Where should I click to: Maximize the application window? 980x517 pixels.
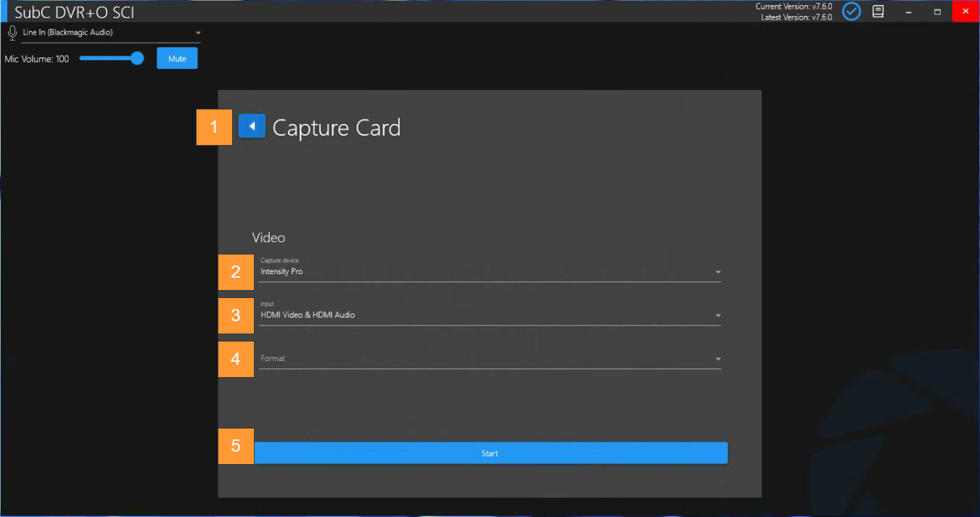click(937, 12)
